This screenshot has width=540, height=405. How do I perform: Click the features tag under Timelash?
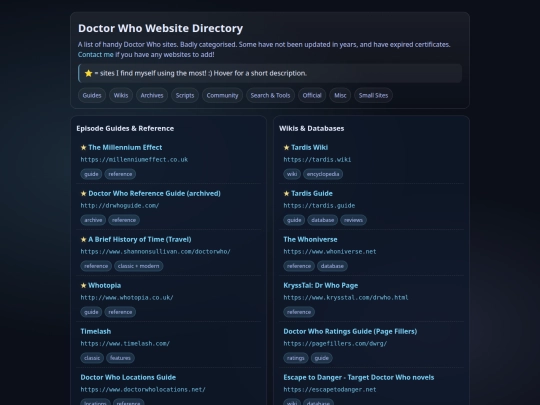point(120,358)
